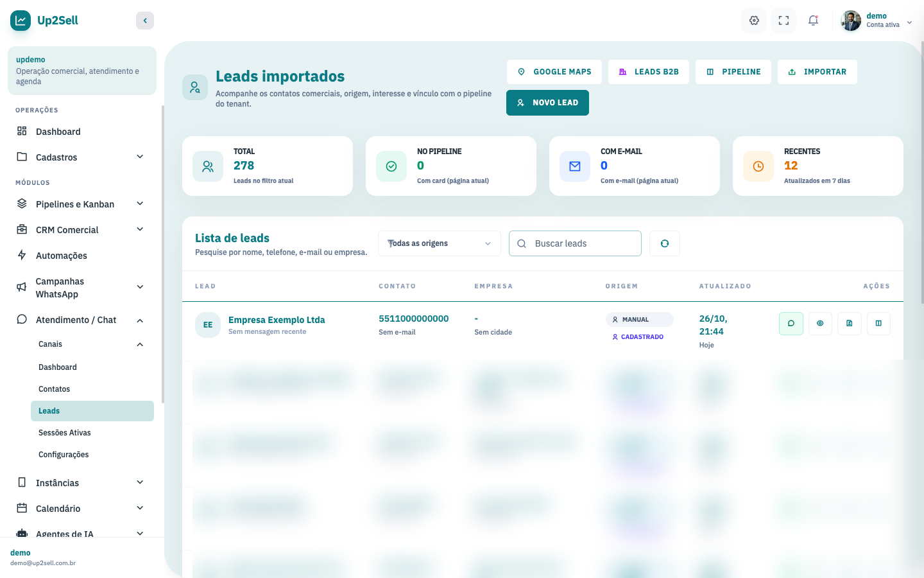Open Empresa Exemplo Ltda lead link
The height and width of the screenshot is (578, 924).
[277, 320]
